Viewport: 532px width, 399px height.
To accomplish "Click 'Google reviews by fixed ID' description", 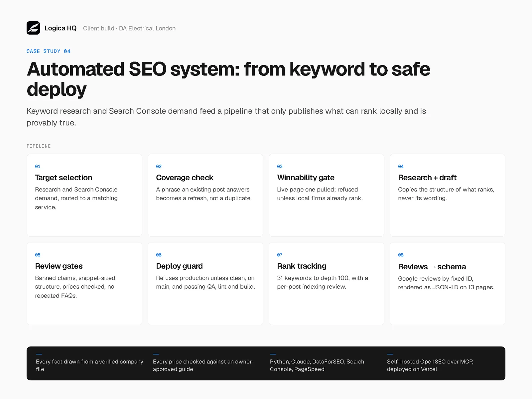I will click(446, 283).
